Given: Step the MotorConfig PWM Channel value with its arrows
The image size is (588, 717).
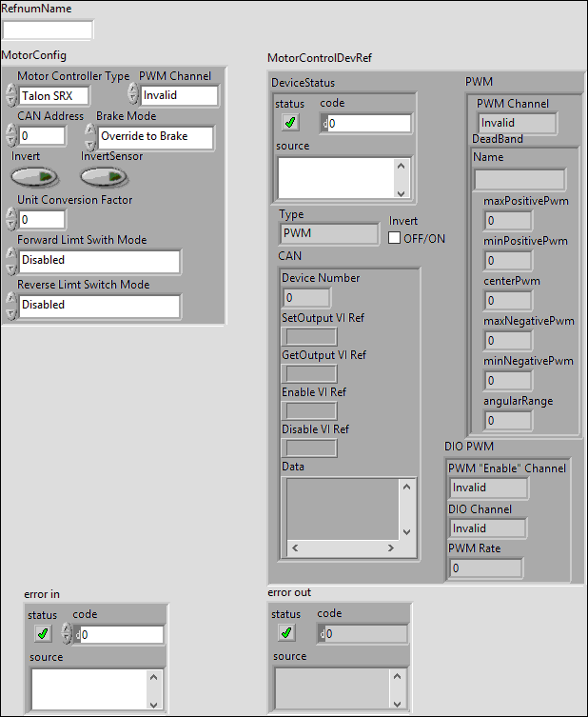Looking at the screenshot, I should coord(133,93).
